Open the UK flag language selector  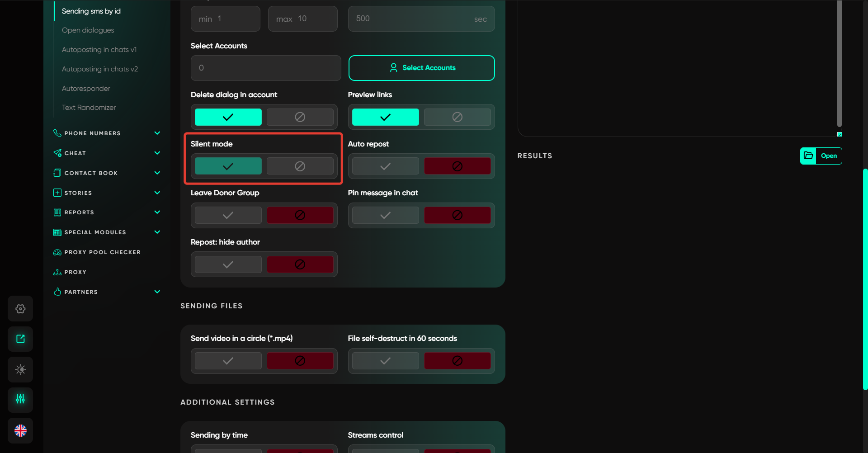(x=20, y=430)
